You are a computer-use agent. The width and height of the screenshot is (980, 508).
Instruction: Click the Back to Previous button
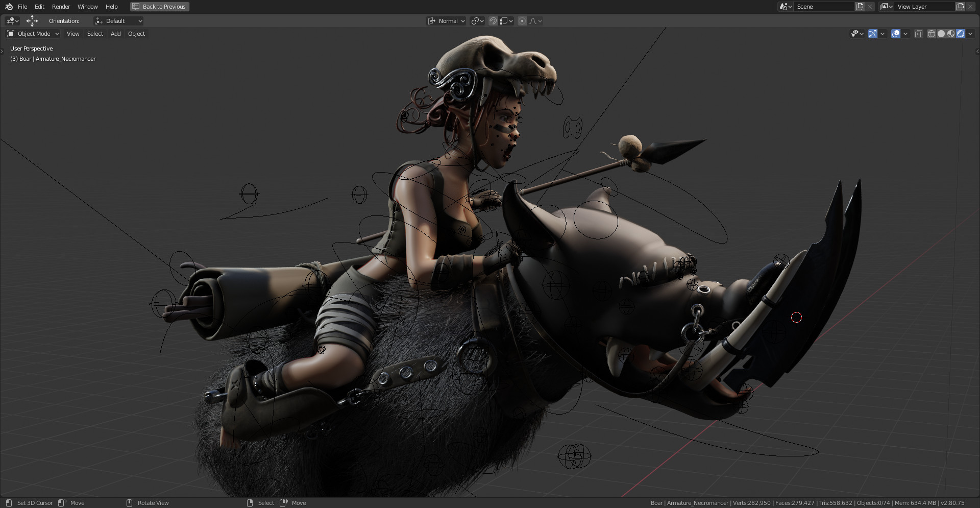tap(160, 7)
